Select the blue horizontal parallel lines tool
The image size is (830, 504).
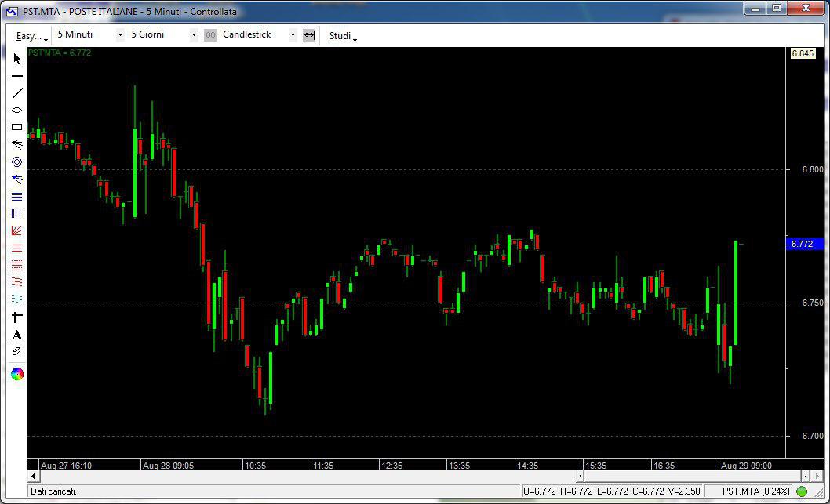coord(17,197)
